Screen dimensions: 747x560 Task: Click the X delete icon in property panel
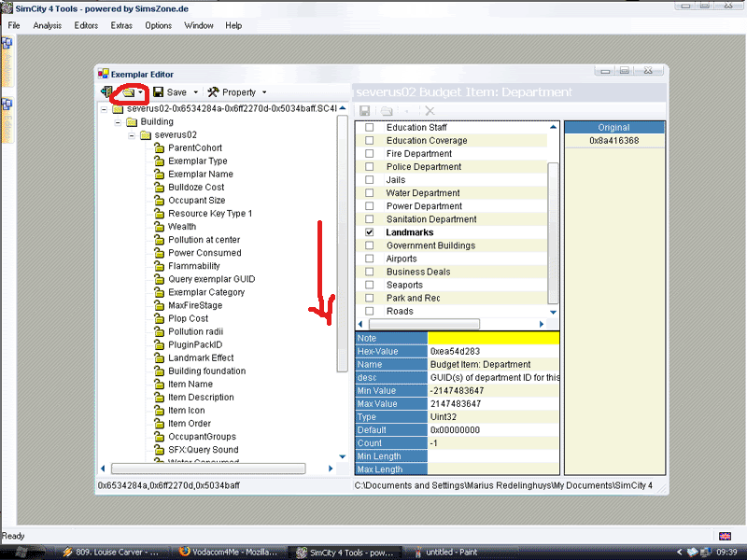(x=430, y=111)
